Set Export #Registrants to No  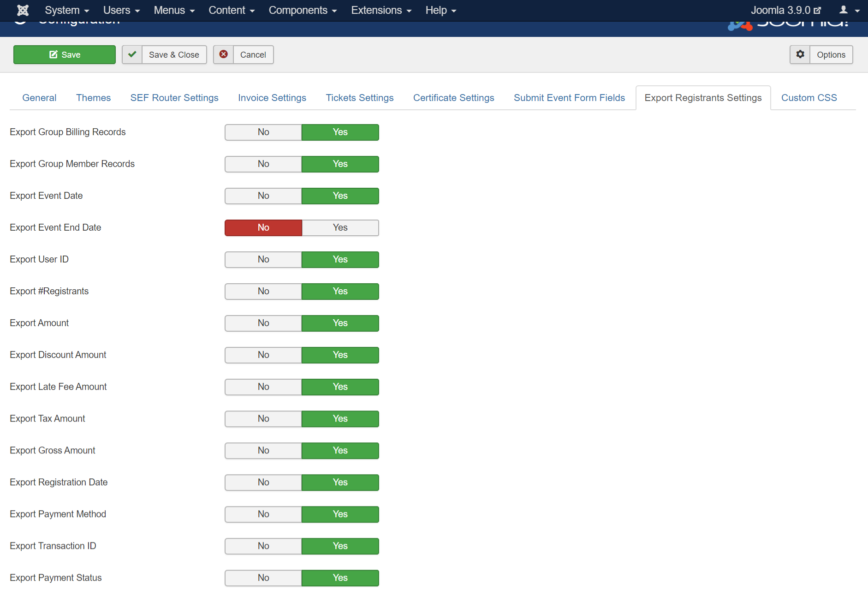[263, 292]
